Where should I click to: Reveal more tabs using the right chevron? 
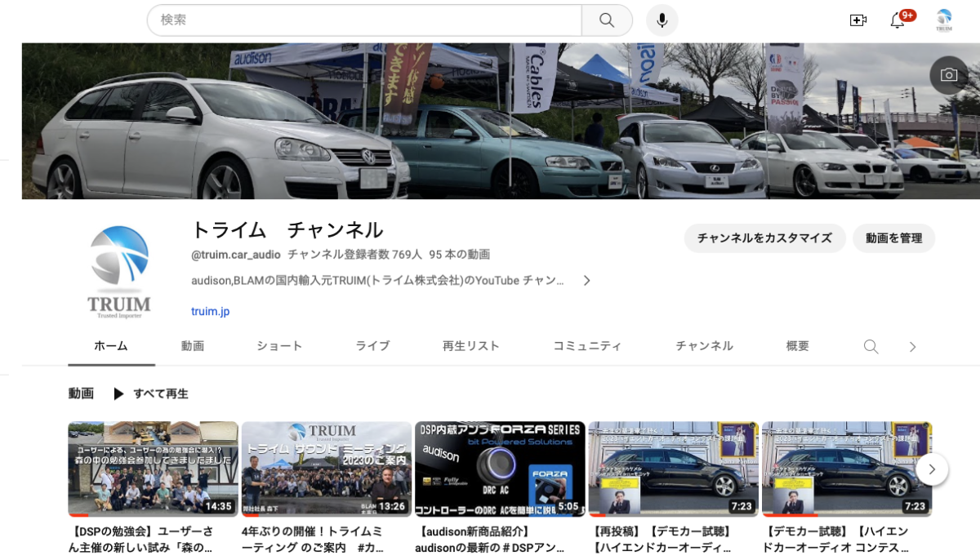click(912, 346)
